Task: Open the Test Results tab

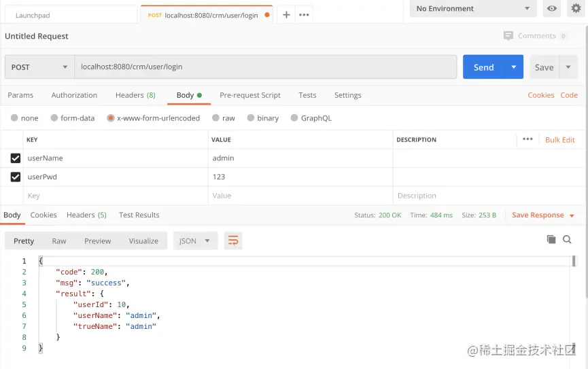Action: pos(139,215)
